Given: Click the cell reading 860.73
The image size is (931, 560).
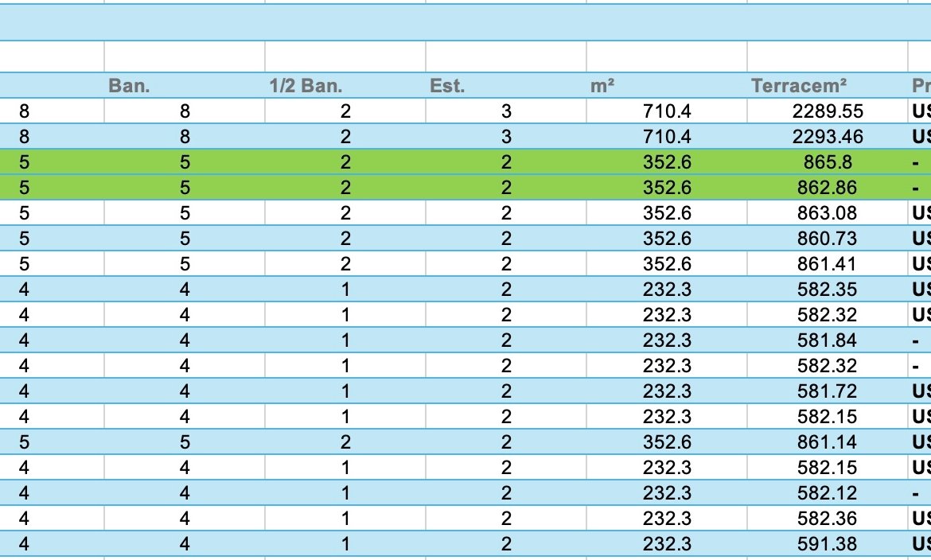Looking at the screenshot, I should [828, 239].
